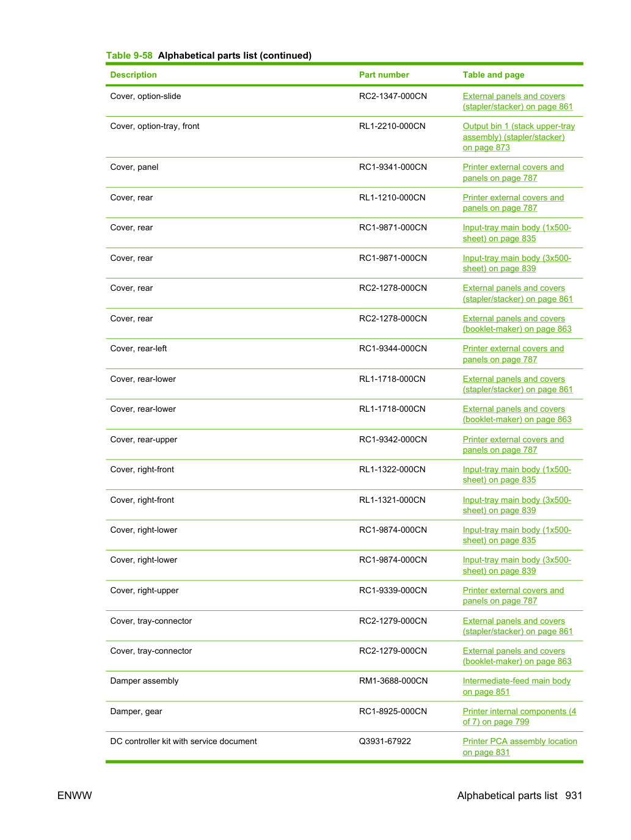The image size is (631, 840).
Task: Open Printer internal components page 799 link
Action: coord(519,717)
